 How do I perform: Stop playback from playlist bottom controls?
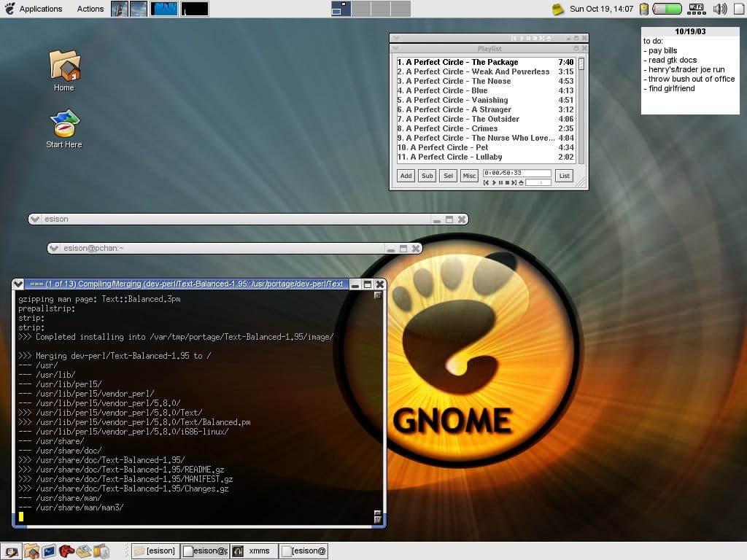click(x=508, y=183)
